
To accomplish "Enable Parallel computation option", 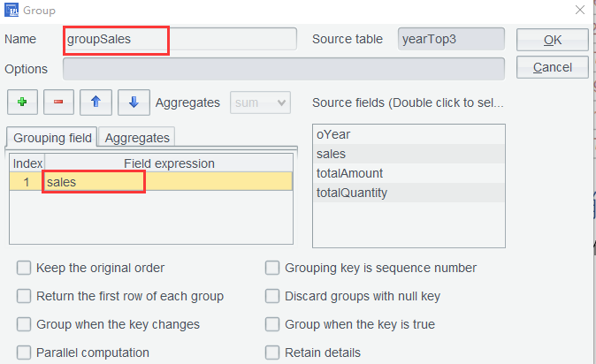I will [x=25, y=353].
